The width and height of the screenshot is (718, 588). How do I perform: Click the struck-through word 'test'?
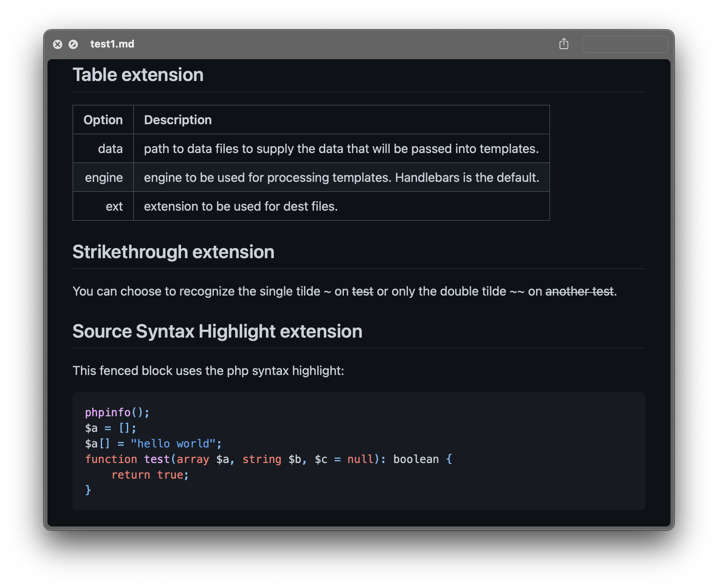363,291
